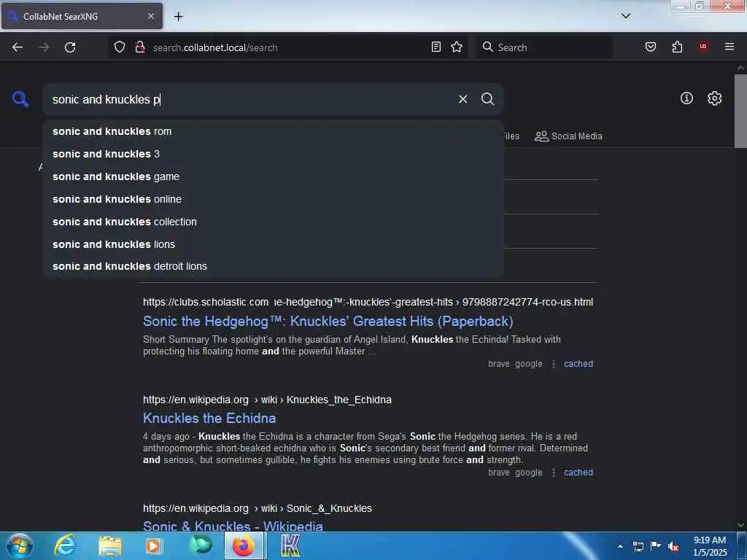Click the network tray icon
Image resolution: width=747 pixels, height=560 pixels.
pos(638,546)
